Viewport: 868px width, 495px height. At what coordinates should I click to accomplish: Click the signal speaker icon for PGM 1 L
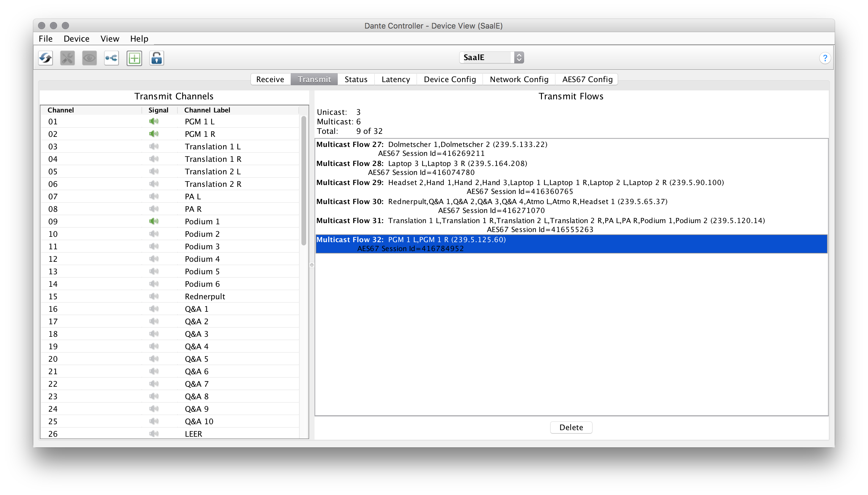154,121
